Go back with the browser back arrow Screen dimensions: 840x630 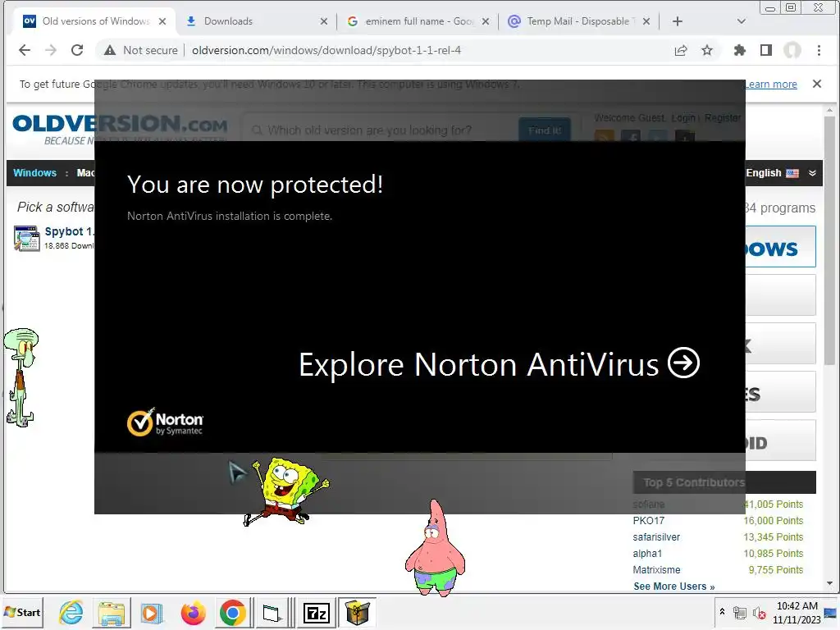25,50
